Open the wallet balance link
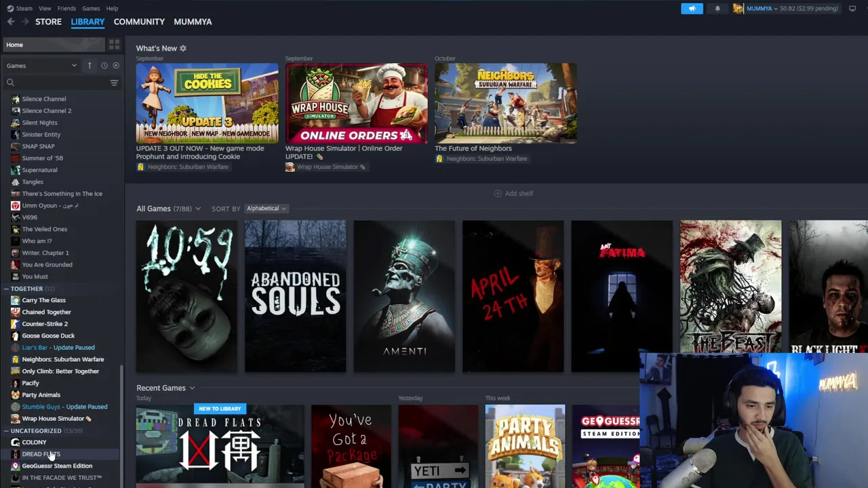868x488 pixels. (x=808, y=8)
